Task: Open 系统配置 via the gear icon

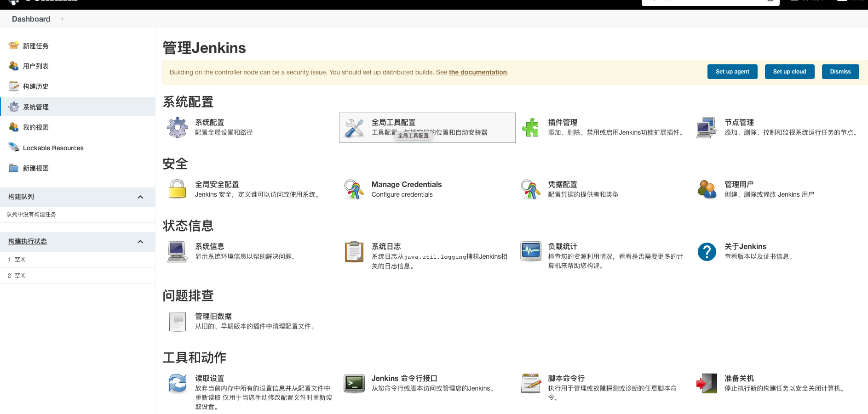Action: (177, 127)
